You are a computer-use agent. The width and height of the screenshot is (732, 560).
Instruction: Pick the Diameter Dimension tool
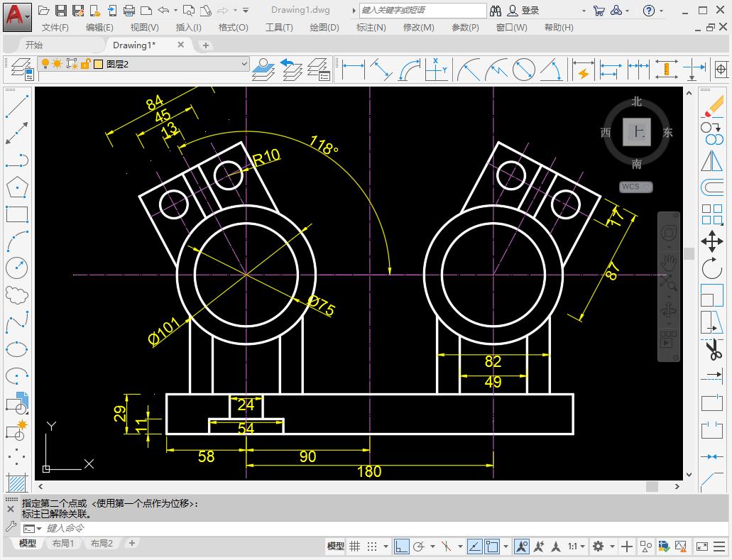(523, 70)
